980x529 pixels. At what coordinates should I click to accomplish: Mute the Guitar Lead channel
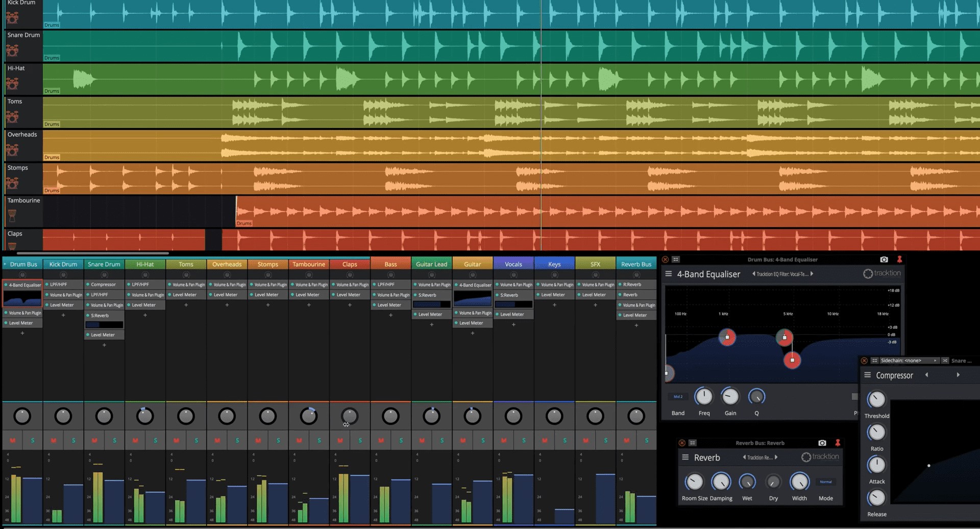422,440
